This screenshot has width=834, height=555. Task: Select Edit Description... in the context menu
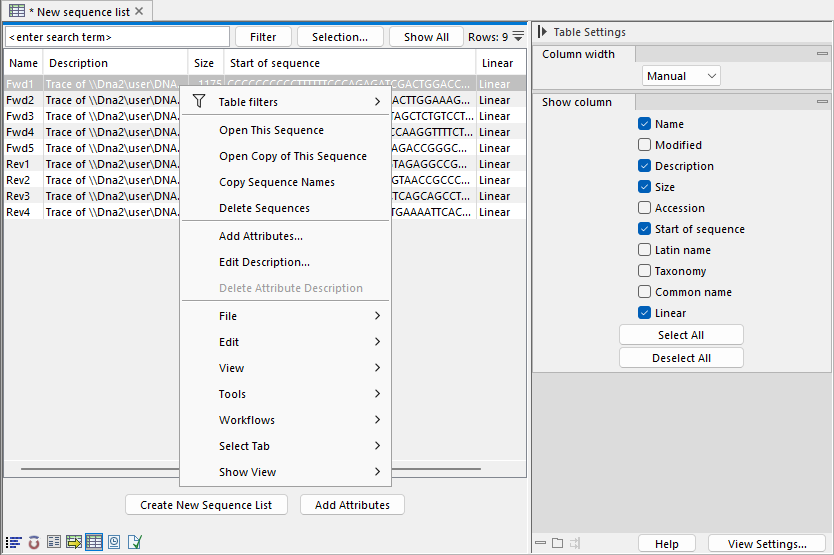pos(264,262)
